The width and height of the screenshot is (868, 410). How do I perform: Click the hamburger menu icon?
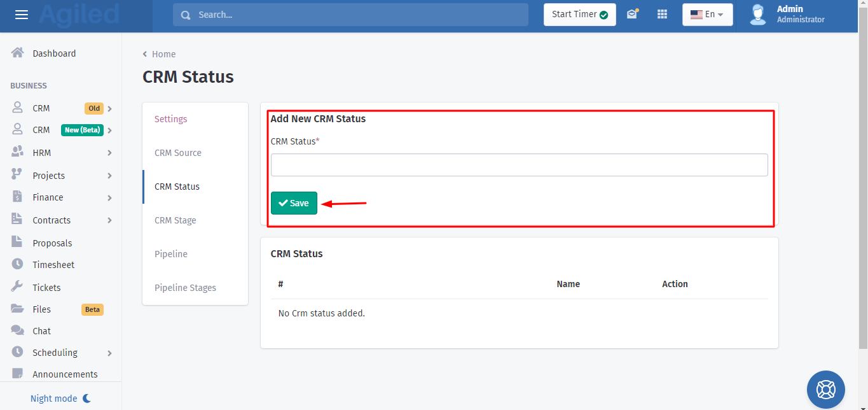click(x=22, y=15)
